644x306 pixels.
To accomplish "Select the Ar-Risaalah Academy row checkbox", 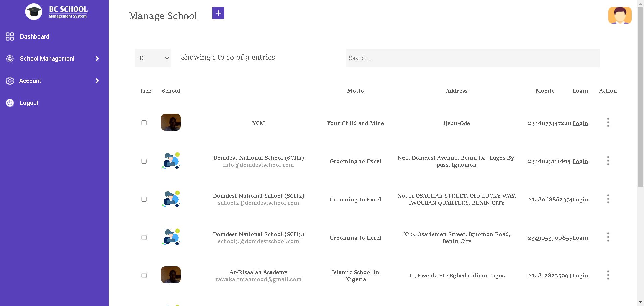I will [x=144, y=275].
